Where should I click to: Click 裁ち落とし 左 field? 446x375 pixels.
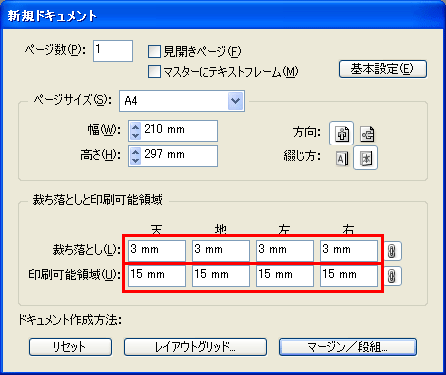285,251
